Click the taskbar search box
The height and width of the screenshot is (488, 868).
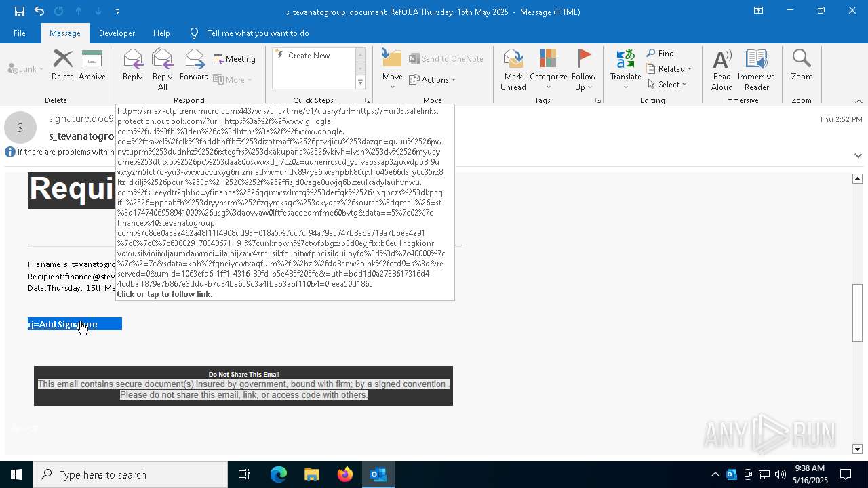point(130,474)
